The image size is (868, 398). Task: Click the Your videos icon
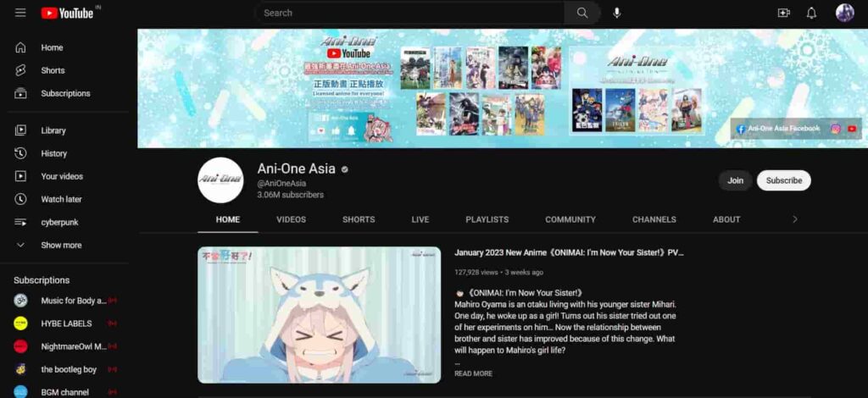tap(20, 176)
